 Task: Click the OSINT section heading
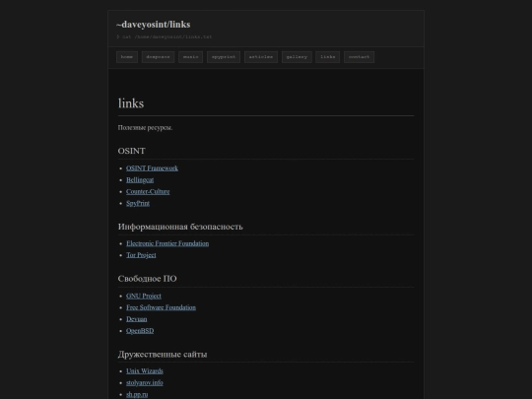point(132,151)
